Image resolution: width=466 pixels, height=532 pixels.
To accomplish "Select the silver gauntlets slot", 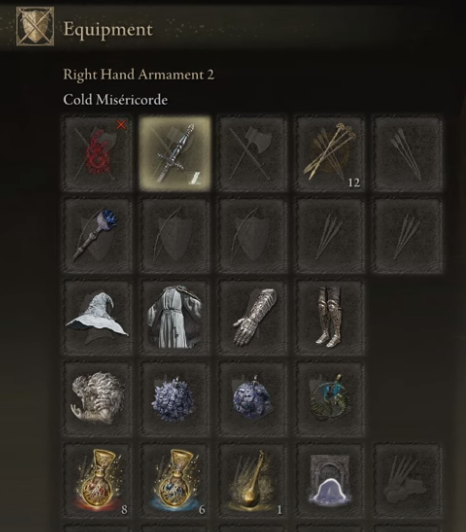I will (x=252, y=318).
